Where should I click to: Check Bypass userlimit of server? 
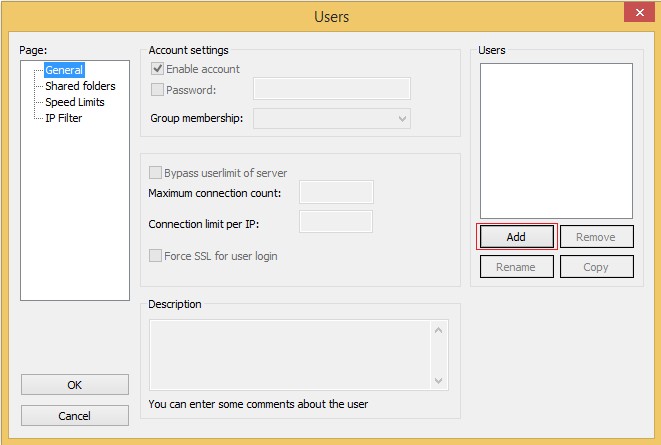click(x=155, y=173)
